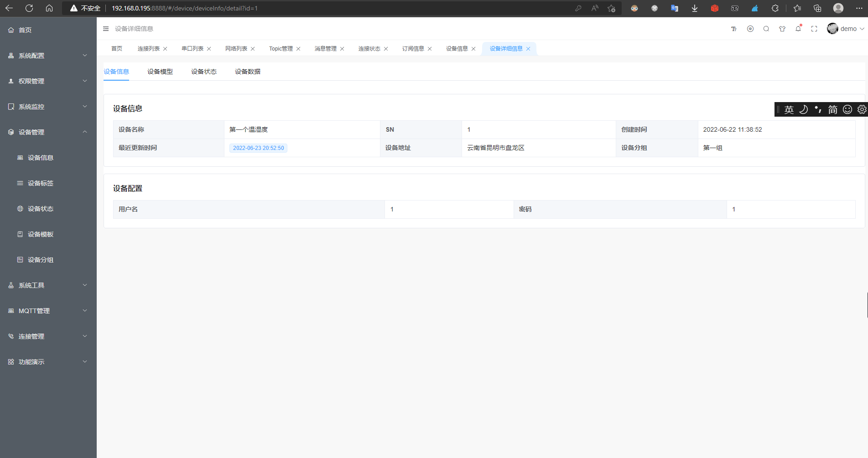Image resolution: width=868 pixels, height=458 pixels.
Task: Switch IME English mode 英
Action: click(789, 109)
